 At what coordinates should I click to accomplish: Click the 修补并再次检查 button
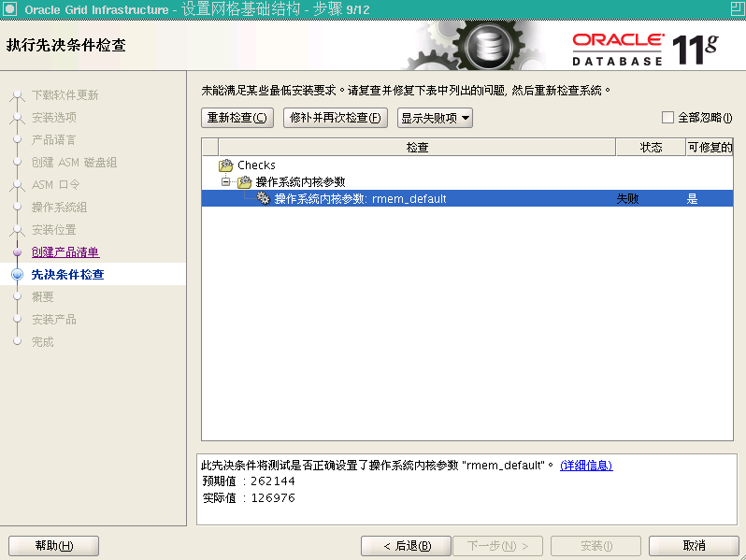(336, 118)
